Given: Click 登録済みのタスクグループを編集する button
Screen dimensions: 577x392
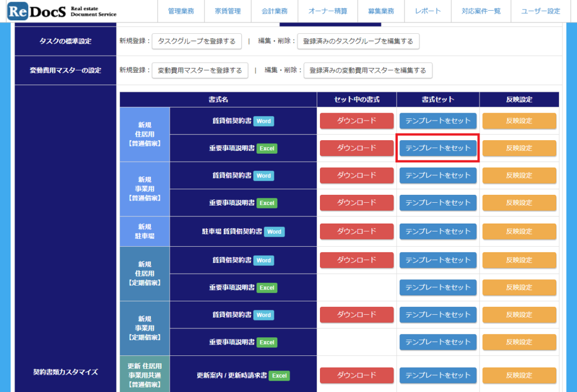Looking at the screenshot, I should coord(358,41).
